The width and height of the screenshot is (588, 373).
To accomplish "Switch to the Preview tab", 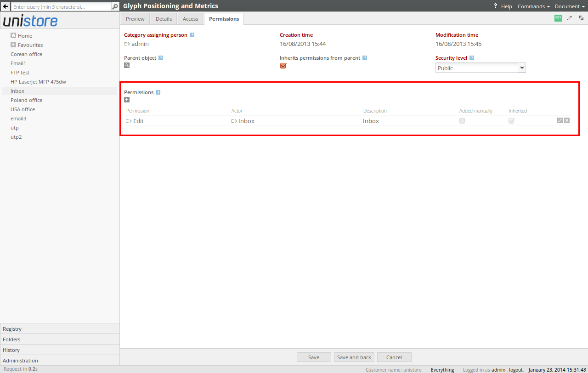I will pyautogui.click(x=135, y=19).
